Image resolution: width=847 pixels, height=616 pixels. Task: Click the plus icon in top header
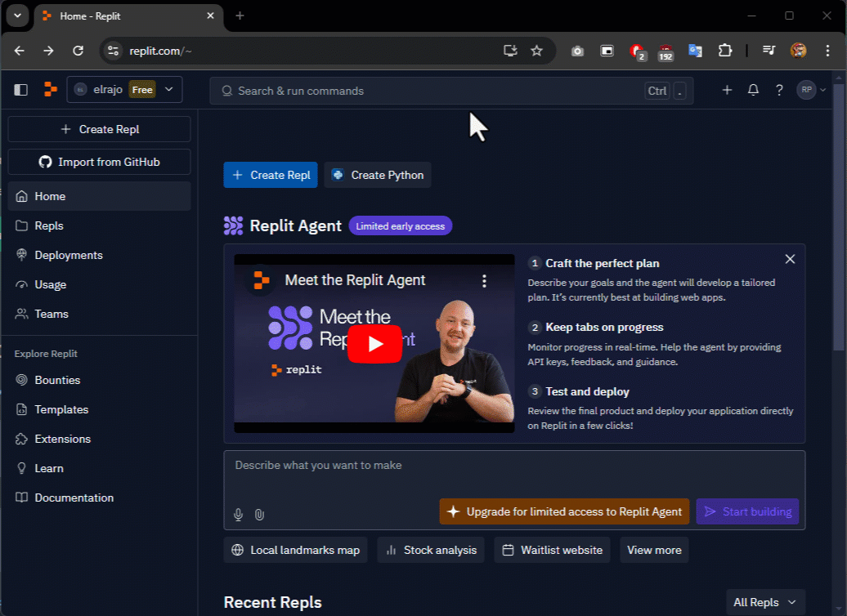coord(727,90)
